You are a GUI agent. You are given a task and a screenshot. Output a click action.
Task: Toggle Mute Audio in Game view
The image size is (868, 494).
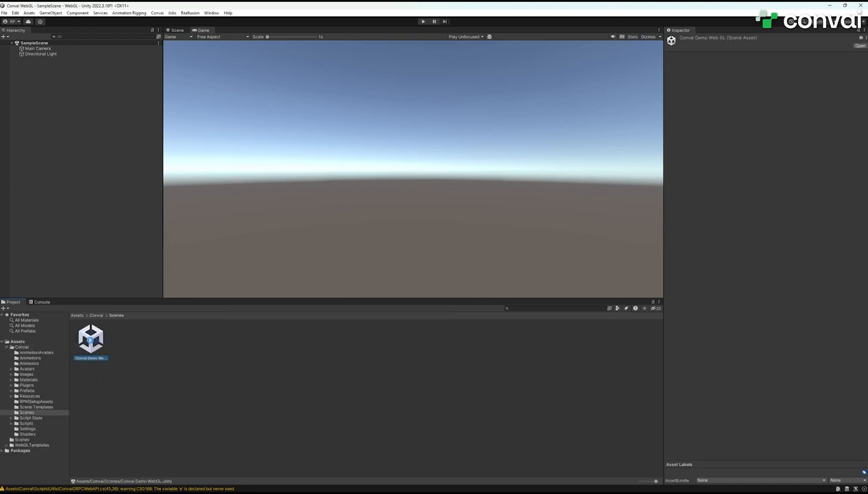613,37
